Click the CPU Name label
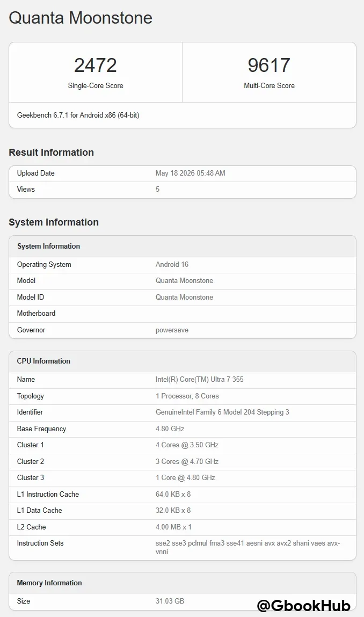Viewport: 364px width, 617px height. coord(26,379)
